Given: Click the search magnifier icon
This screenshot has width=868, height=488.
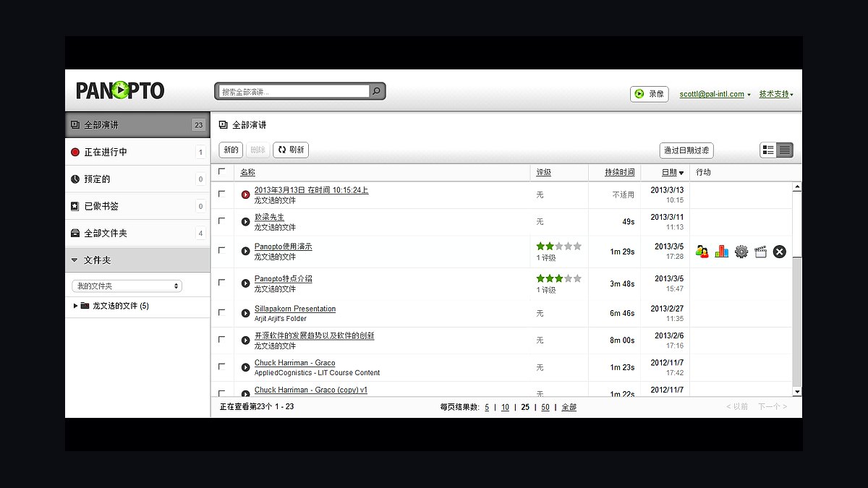Looking at the screenshot, I should coord(377,92).
